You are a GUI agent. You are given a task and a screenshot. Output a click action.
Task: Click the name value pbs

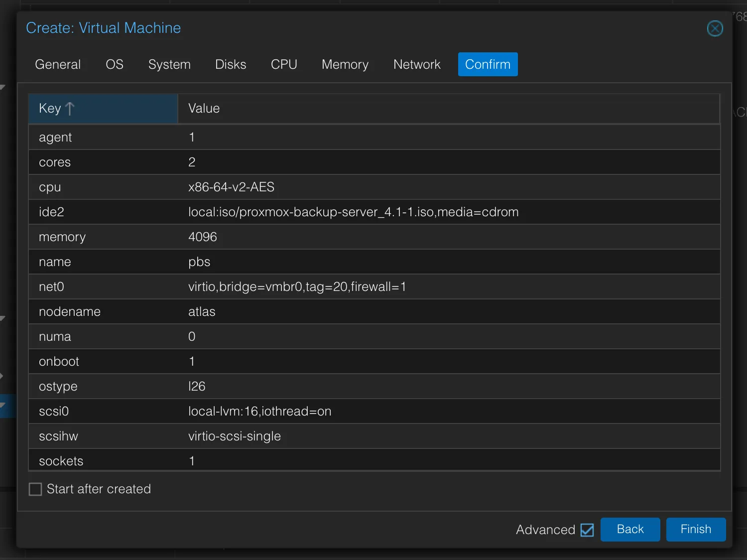(x=199, y=262)
